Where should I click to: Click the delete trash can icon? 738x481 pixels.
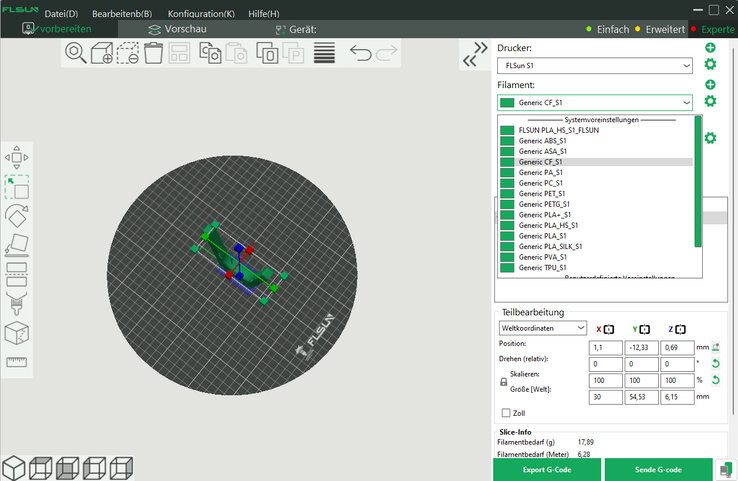[153, 54]
